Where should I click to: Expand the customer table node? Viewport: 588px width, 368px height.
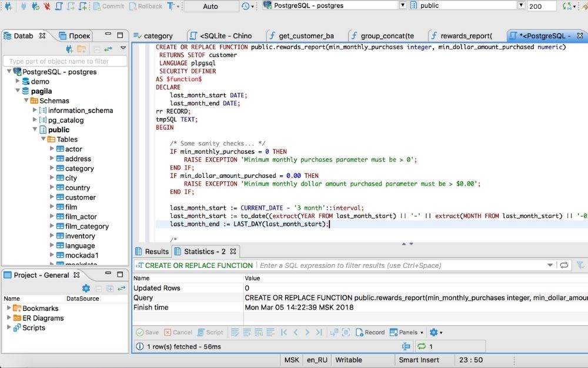tap(52, 197)
